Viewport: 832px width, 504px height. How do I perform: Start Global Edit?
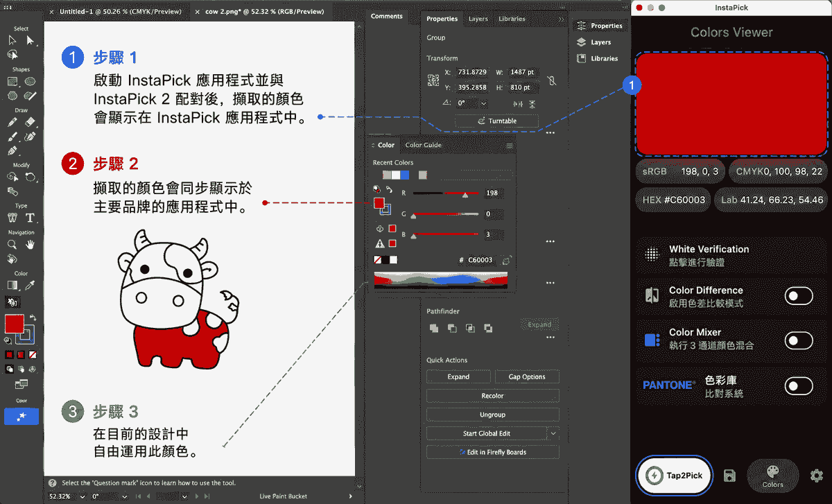[487, 433]
